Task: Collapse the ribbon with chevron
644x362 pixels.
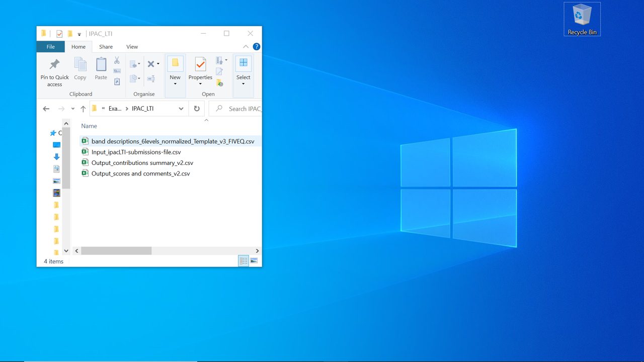Action: (246, 47)
